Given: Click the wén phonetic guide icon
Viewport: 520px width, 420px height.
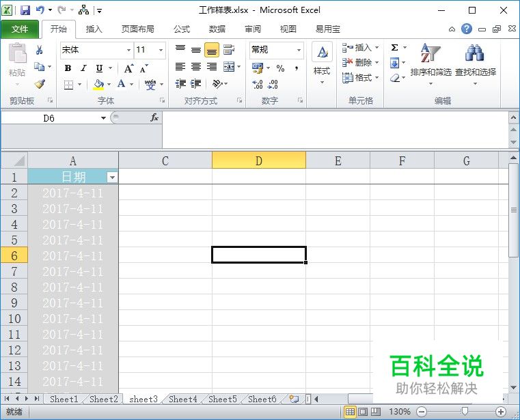Looking at the screenshot, I should (x=150, y=85).
